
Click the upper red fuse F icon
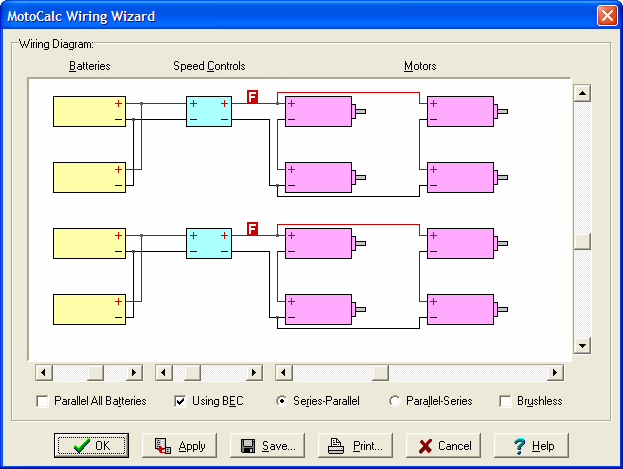pos(252,97)
